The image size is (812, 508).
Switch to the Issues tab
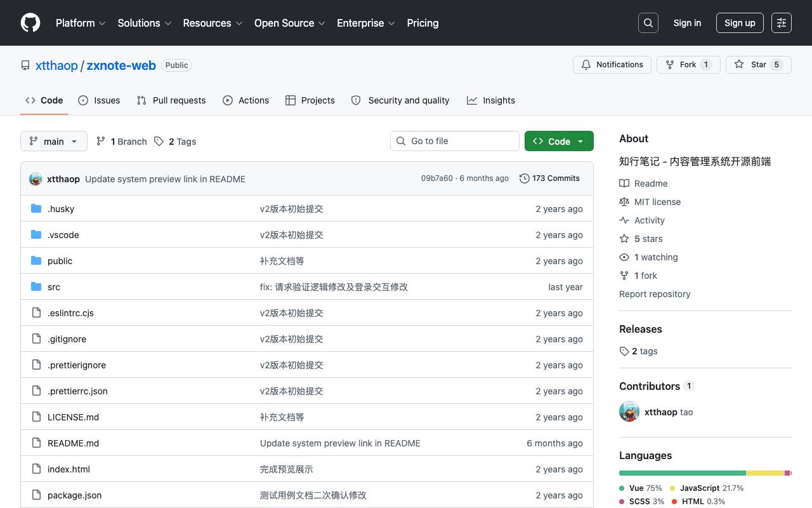point(99,100)
